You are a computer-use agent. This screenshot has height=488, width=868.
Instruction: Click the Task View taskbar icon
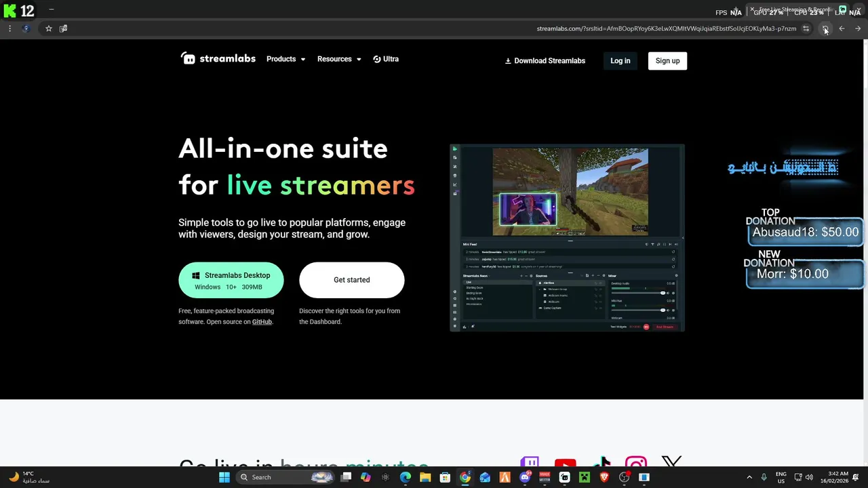tap(346, 477)
